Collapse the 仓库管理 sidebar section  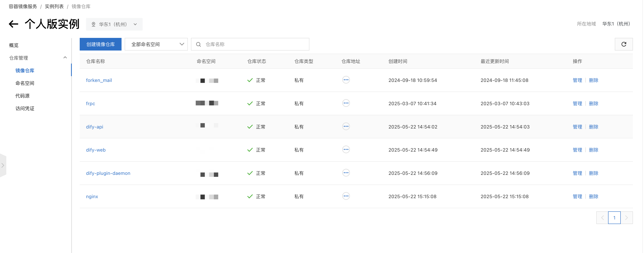pos(65,58)
